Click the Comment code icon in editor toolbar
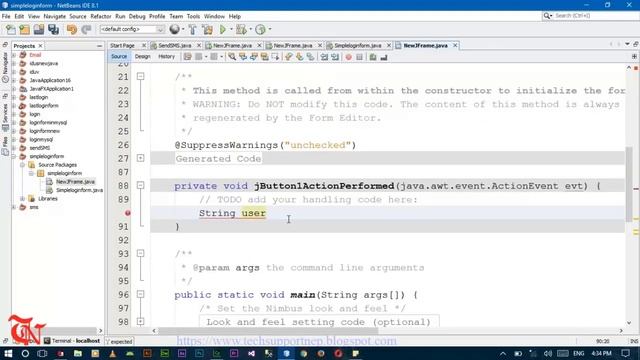The height and width of the screenshot is (360, 640). click(373, 57)
